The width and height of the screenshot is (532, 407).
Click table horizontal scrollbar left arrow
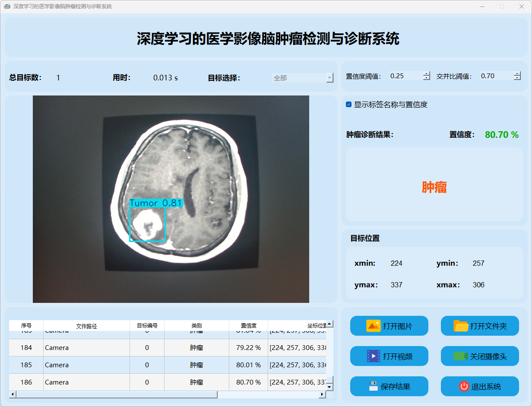[x=13, y=394]
